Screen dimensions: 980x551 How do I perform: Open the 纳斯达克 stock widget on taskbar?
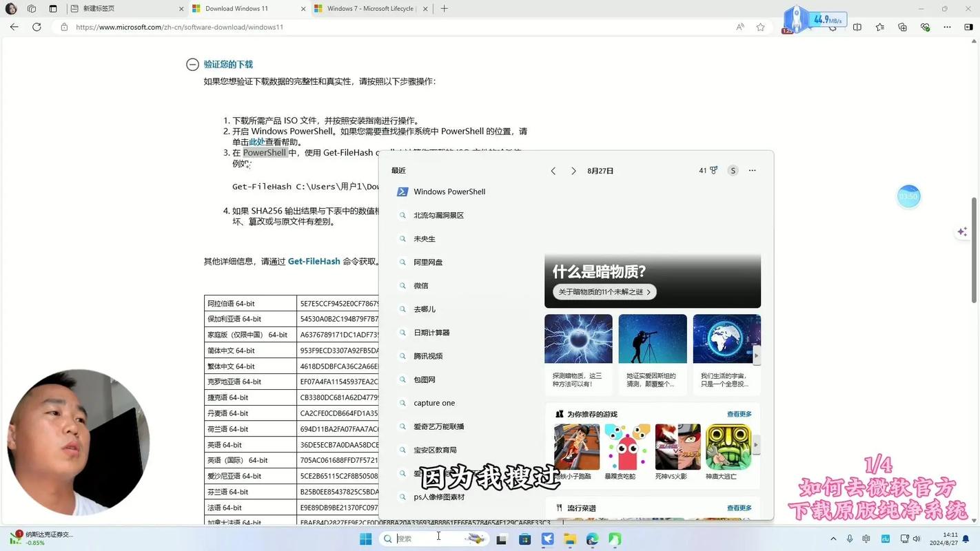pos(41,538)
